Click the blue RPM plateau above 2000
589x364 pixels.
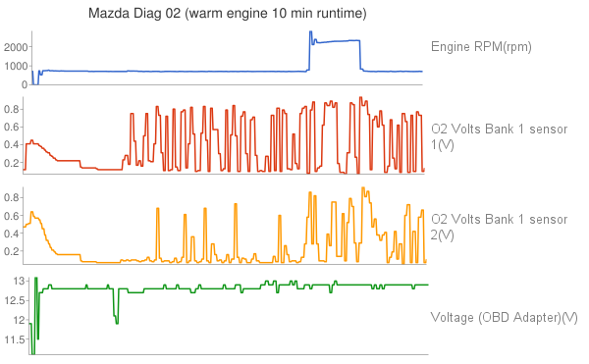[338, 41]
